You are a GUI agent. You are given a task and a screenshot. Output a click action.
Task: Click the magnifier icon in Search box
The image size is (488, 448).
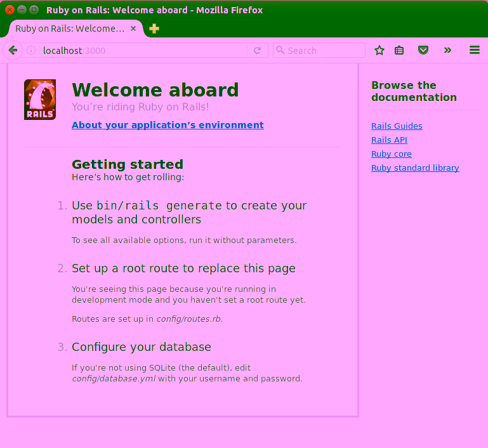(x=280, y=50)
